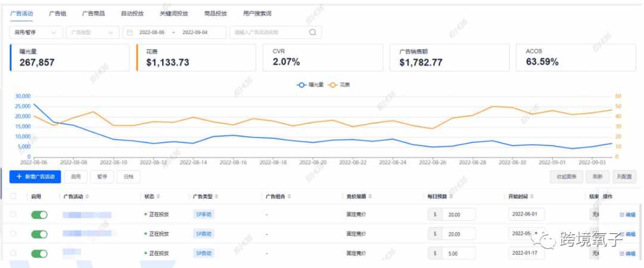Viewport: 644px width, 268px height.
Task: Click the 刷新 button
Action: click(x=597, y=177)
